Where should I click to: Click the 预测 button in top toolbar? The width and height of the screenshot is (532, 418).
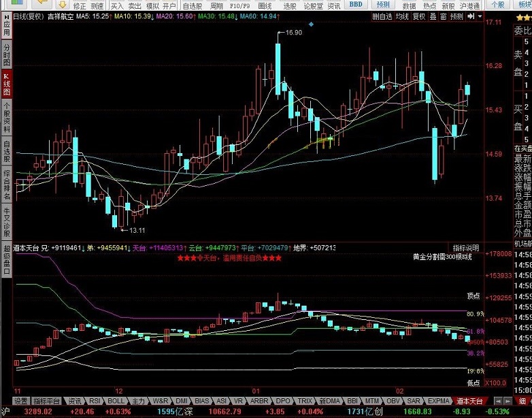coord(383,4)
